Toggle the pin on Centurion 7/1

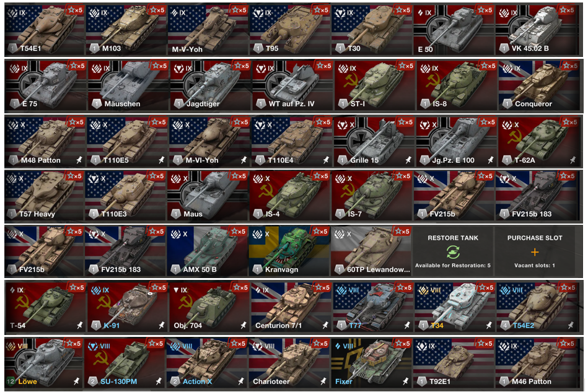coord(325,326)
